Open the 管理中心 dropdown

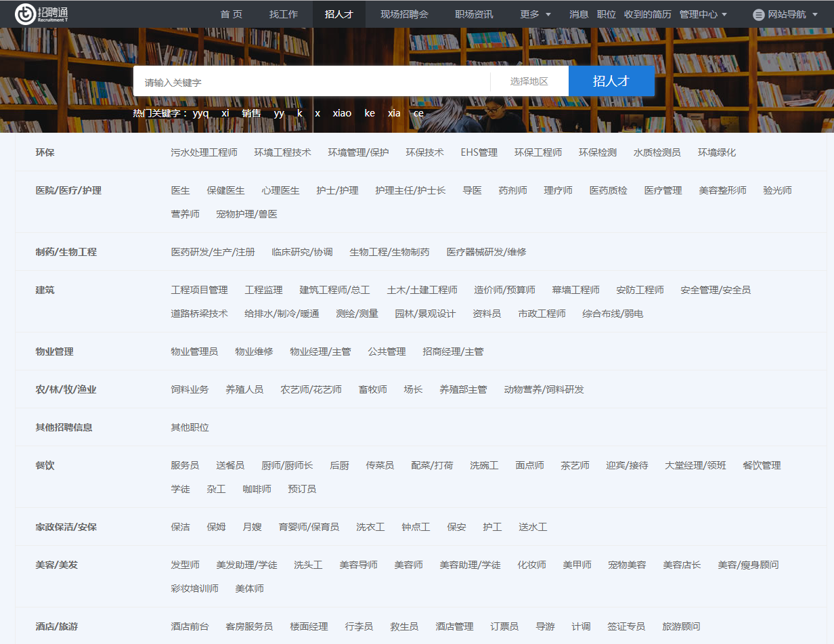coord(703,14)
